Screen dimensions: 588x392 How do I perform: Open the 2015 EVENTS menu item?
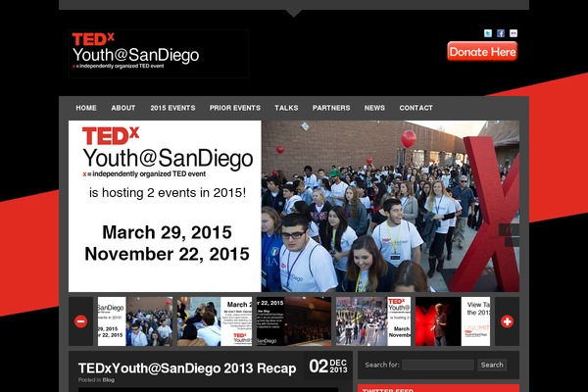[172, 108]
